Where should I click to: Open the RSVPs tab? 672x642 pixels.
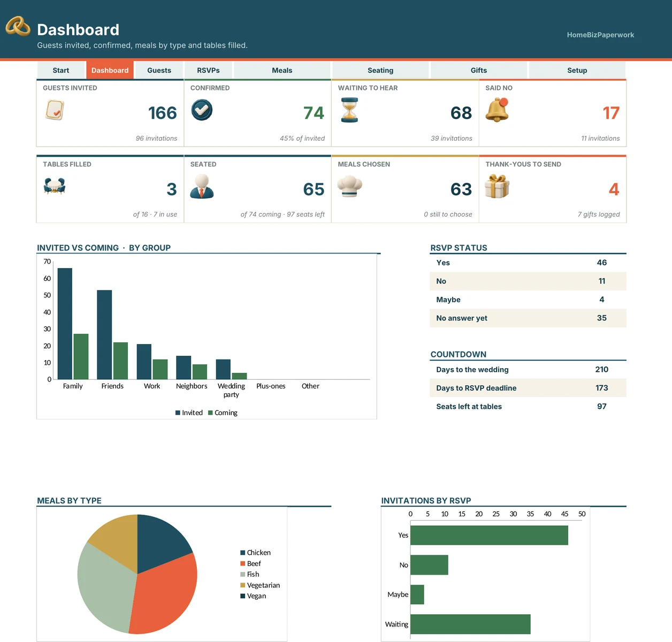tap(208, 70)
